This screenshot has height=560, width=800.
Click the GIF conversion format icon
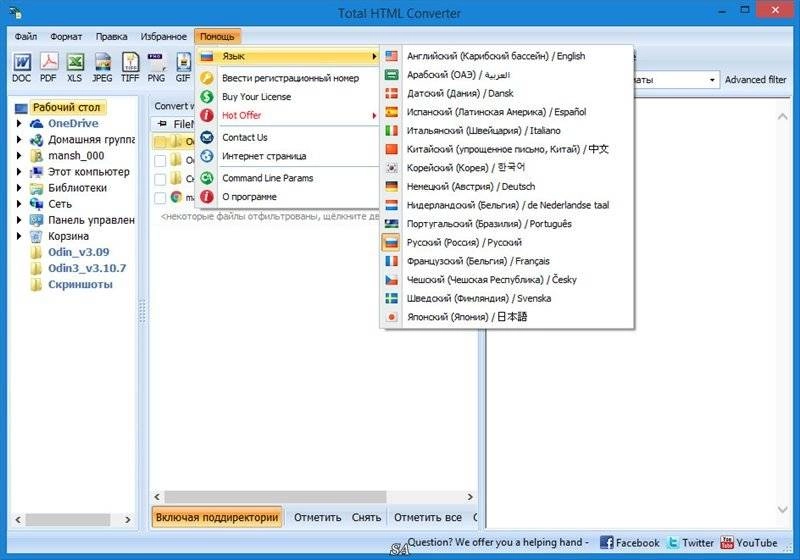click(183, 67)
